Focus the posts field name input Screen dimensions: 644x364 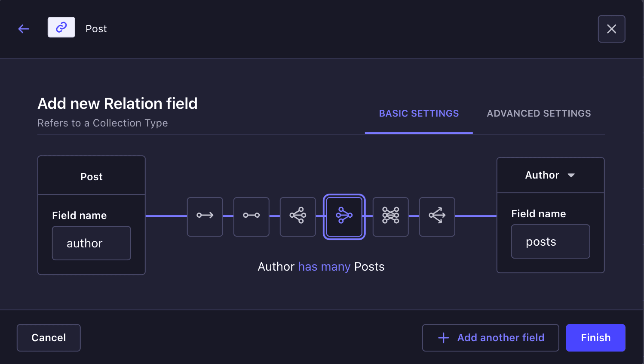point(551,241)
